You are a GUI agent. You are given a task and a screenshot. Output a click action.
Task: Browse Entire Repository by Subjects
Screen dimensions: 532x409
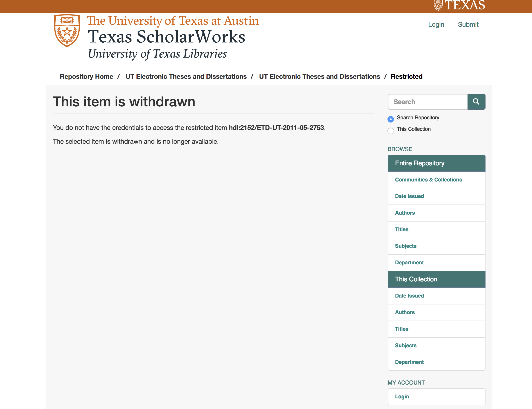405,246
